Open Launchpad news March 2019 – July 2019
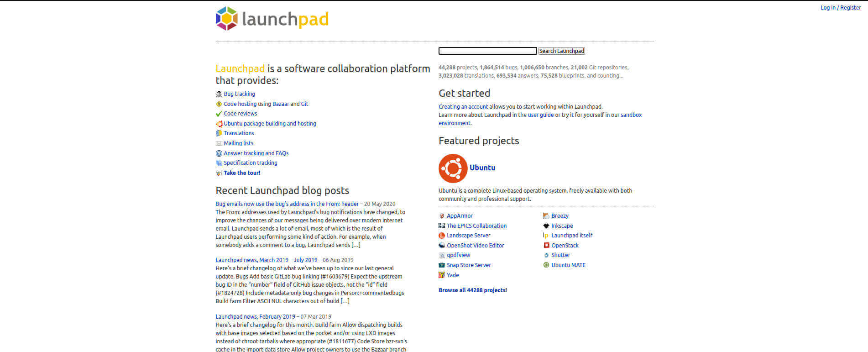Viewport: 868px width, 352px height. [x=266, y=260]
